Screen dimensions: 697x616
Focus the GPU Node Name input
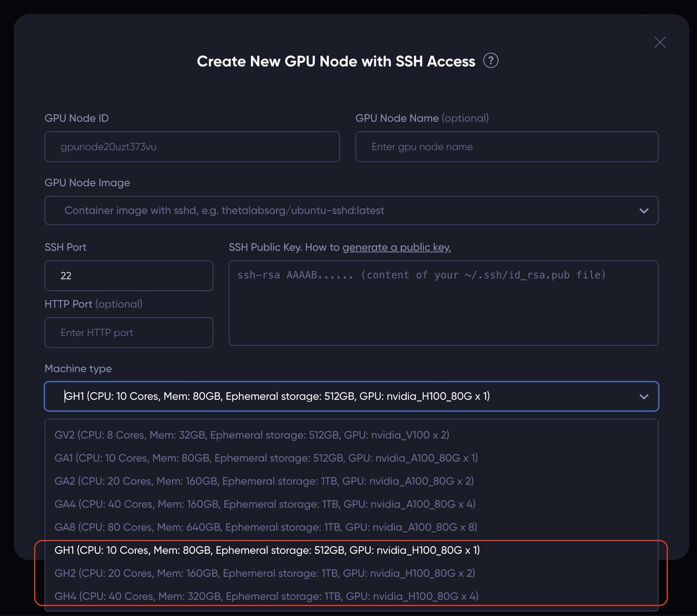506,146
